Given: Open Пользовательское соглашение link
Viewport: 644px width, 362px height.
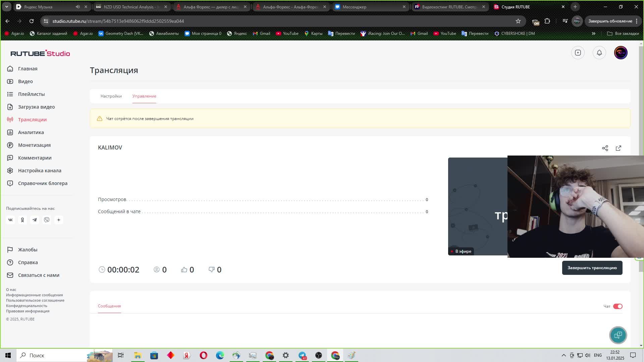Looking at the screenshot, I should pyautogui.click(x=35, y=300).
